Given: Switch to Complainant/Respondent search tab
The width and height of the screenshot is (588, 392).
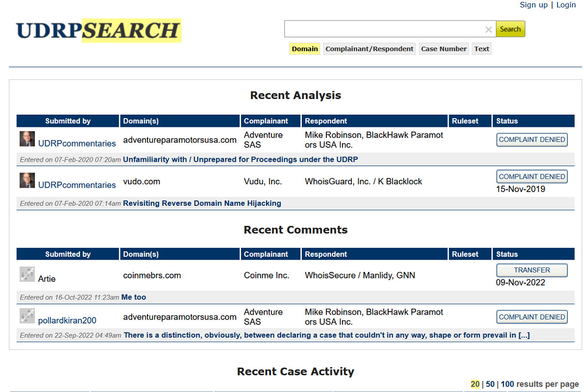Looking at the screenshot, I should pyautogui.click(x=369, y=49).
